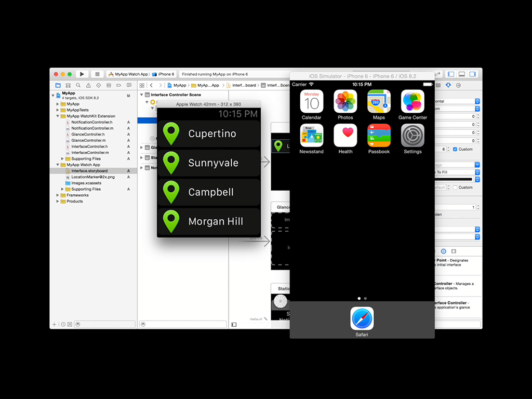
Task: Collapse Interface Controller Scene in outline
Action: (x=141, y=95)
